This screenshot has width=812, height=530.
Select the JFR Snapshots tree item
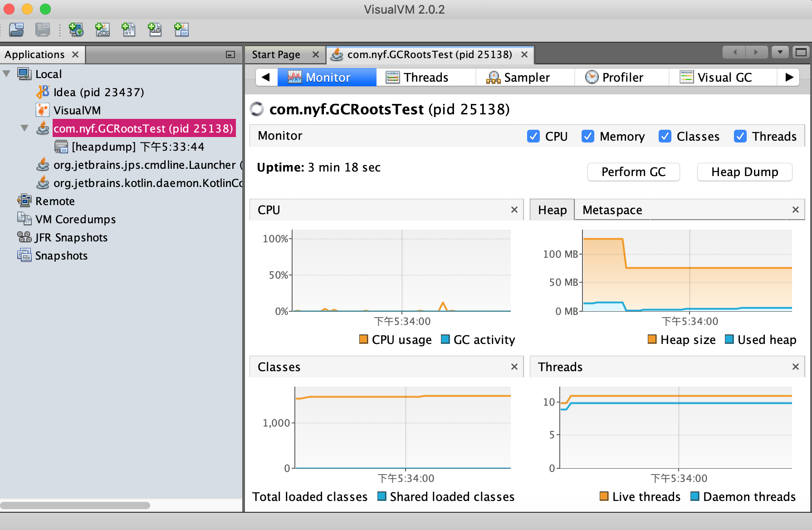pos(71,237)
